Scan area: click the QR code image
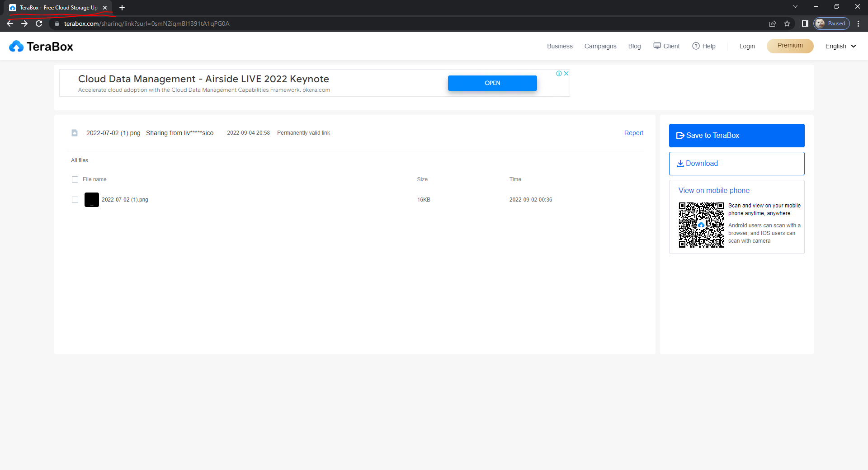The height and width of the screenshot is (470, 868). tap(701, 225)
